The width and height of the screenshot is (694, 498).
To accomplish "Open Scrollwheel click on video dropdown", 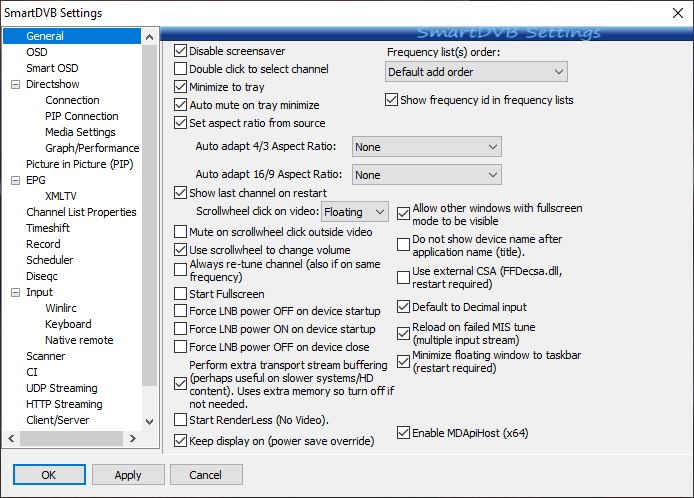I will (x=355, y=212).
